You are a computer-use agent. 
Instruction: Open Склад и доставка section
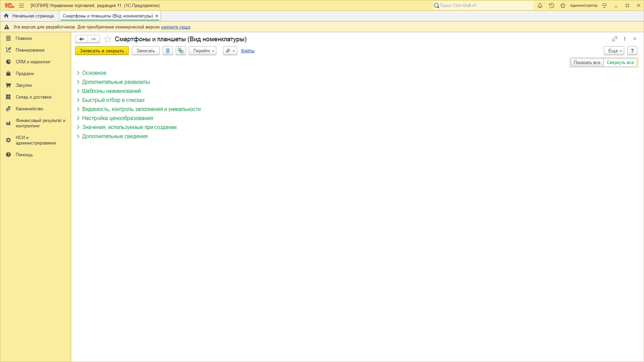35,97
